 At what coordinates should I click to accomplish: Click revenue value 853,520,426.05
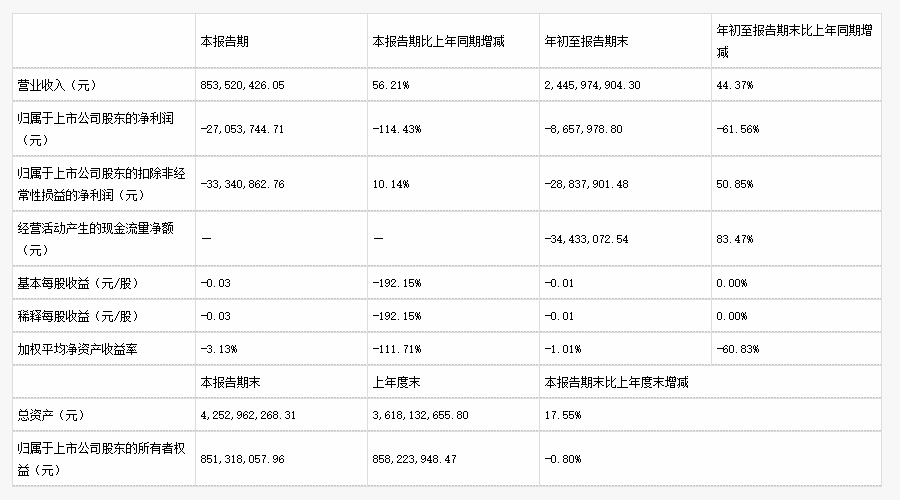(243, 86)
